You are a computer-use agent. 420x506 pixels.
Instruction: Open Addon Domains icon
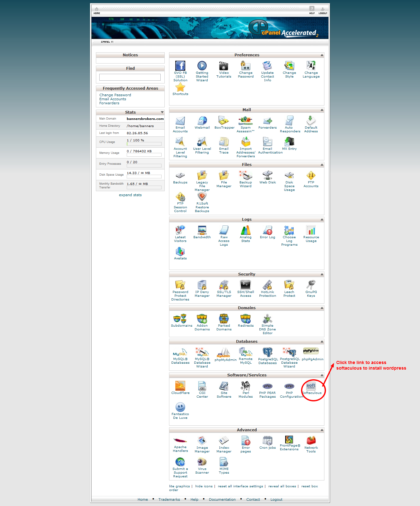[x=202, y=319]
